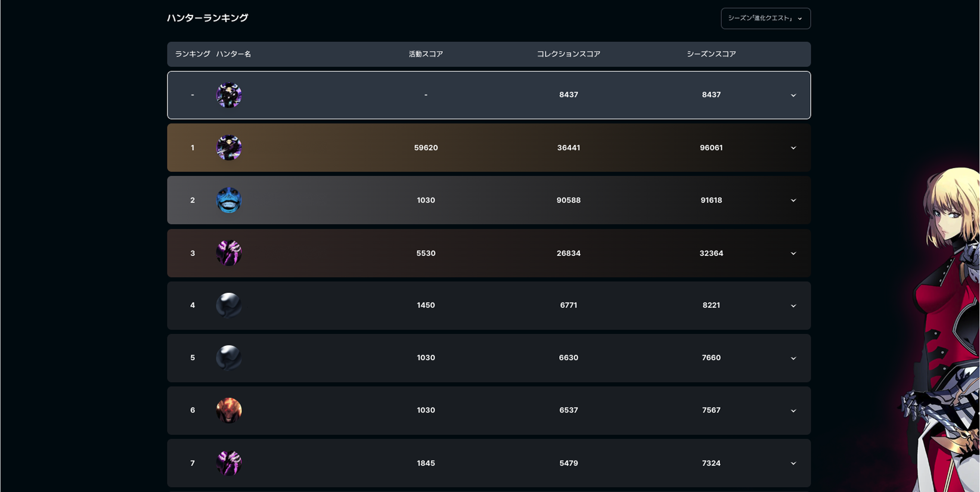Expand the rank 6 row chevron

793,411
